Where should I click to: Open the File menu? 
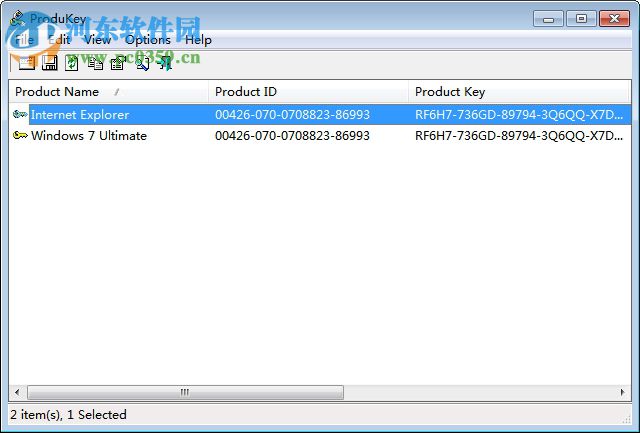24,40
